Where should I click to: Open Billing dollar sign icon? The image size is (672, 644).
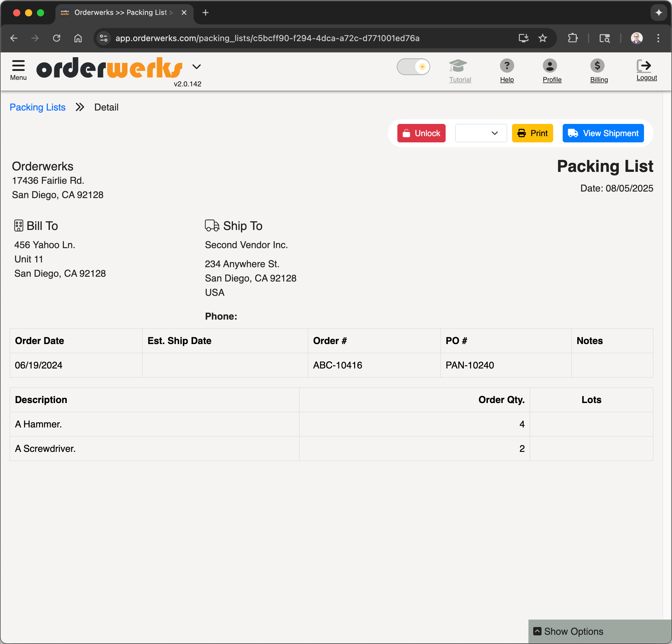tap(597, 66)
